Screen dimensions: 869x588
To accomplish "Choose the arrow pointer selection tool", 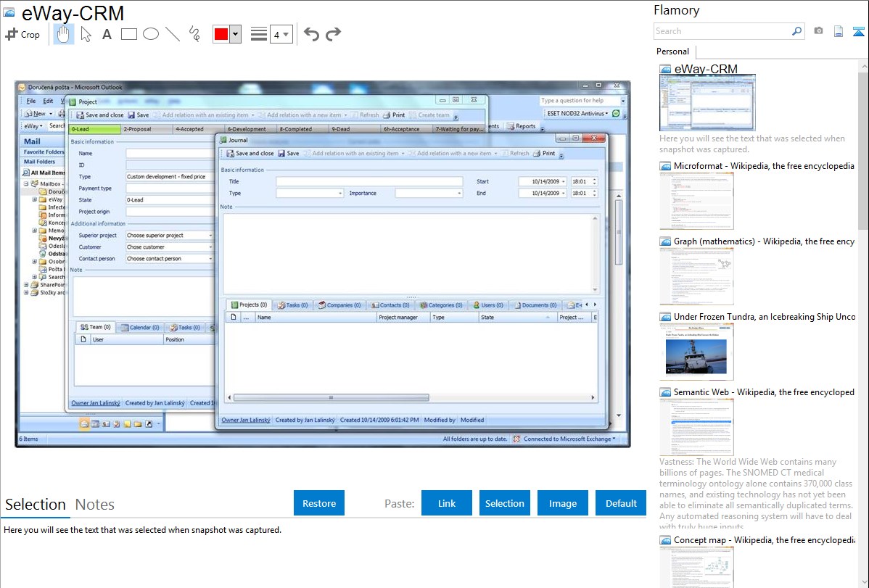I will click(86, 34).
